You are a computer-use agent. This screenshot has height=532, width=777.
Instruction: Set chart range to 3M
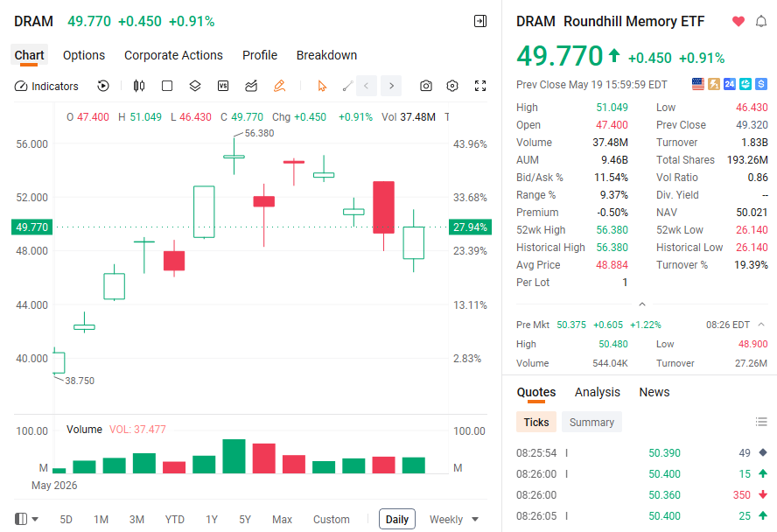pos(136,520)
